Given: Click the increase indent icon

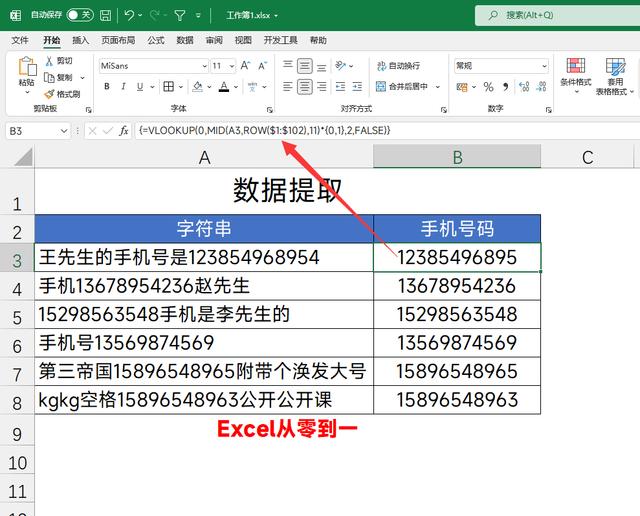Looking at the screenshot, I should (x=357, y=87).
